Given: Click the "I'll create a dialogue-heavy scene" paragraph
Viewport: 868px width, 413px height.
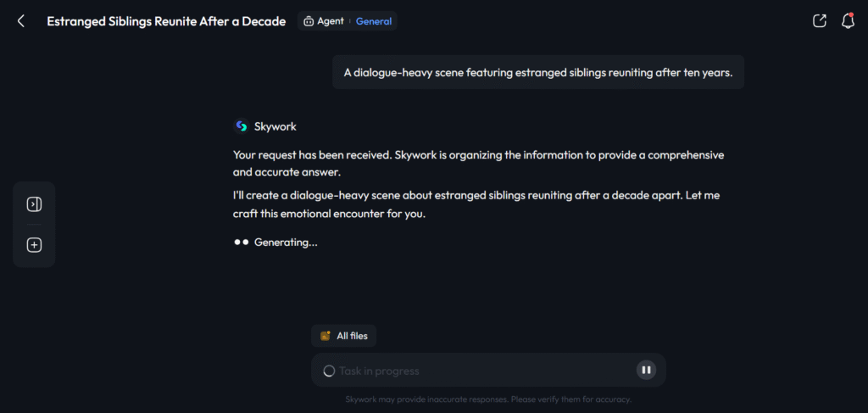Looking at the screenshot, I should tap(476, 204).
